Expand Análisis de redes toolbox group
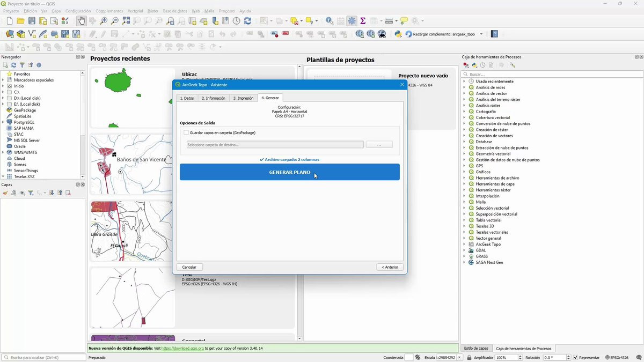 click(x=464, y=87)
